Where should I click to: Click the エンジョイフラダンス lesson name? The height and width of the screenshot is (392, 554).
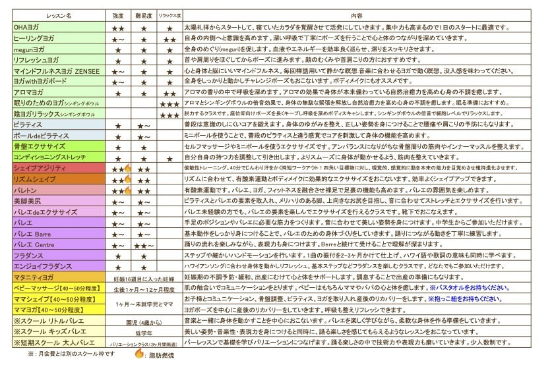[x=42, y=266]
